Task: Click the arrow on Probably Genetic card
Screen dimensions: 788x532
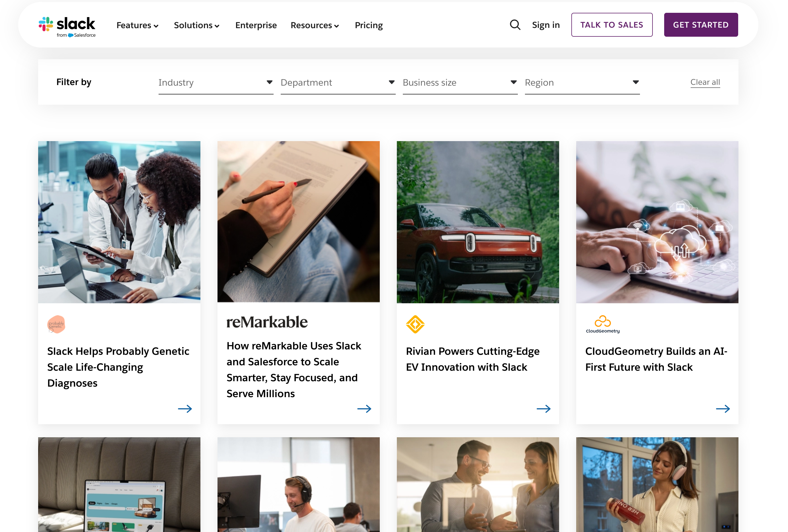Action: [185, 409]
